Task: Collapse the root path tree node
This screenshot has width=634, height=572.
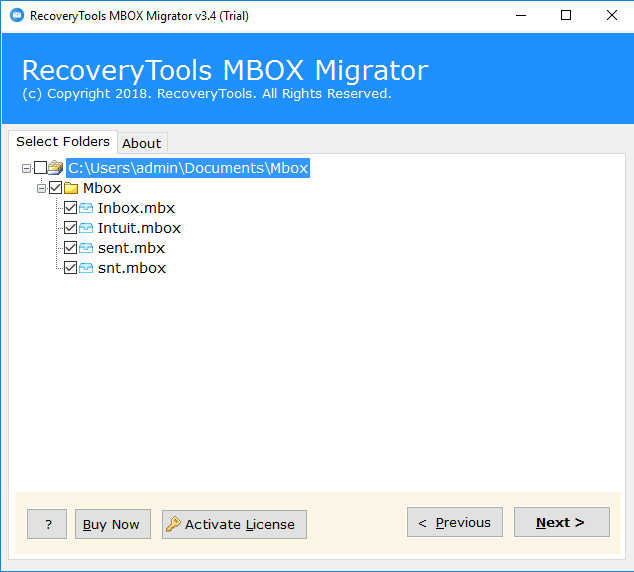Action: click(26, 168)
